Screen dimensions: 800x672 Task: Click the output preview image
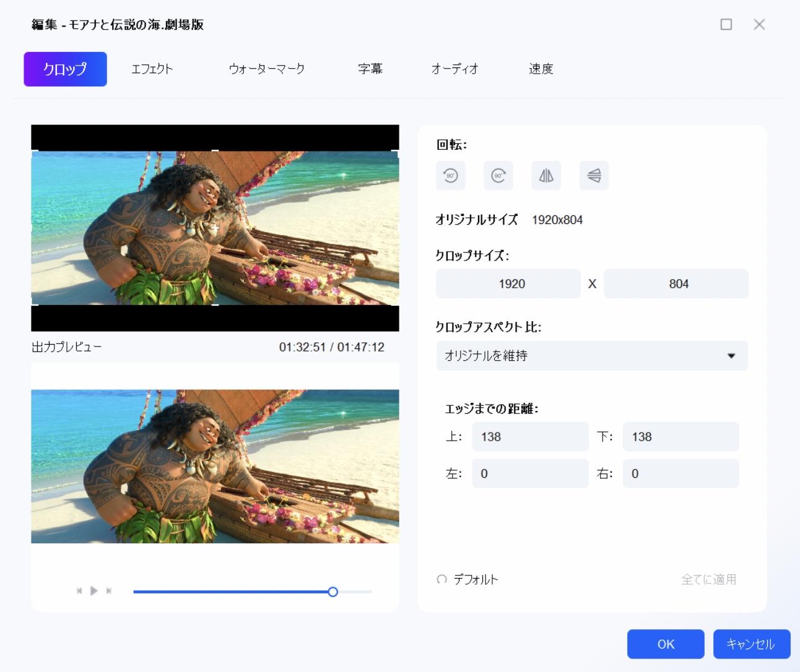[x=215, y=466]
